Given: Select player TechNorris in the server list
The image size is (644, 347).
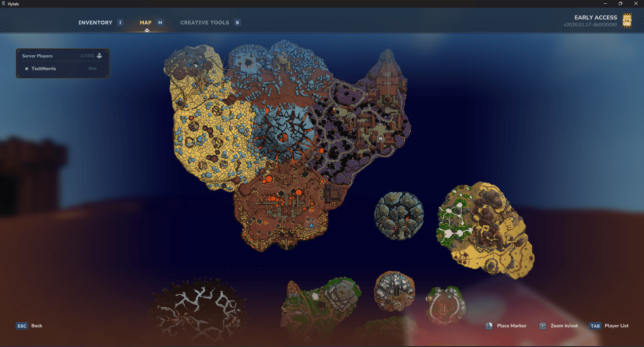Looking at the screenshot, I should (x=44, y=68).
